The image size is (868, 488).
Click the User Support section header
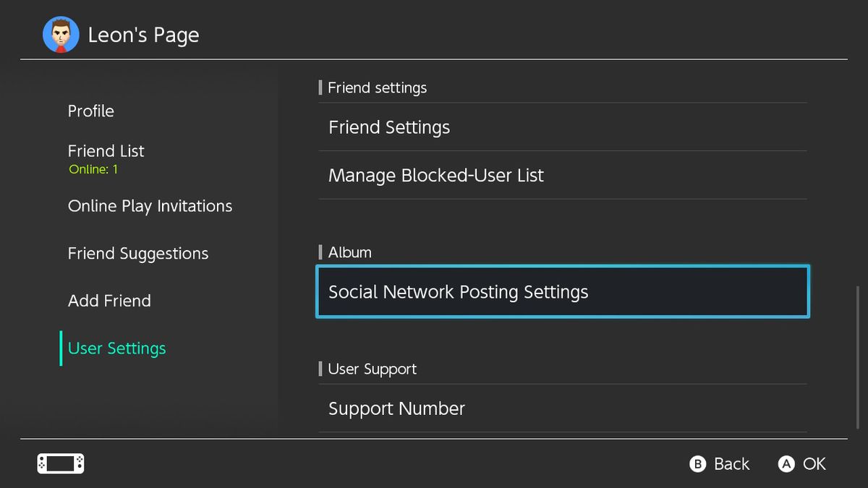click(372, 369)
